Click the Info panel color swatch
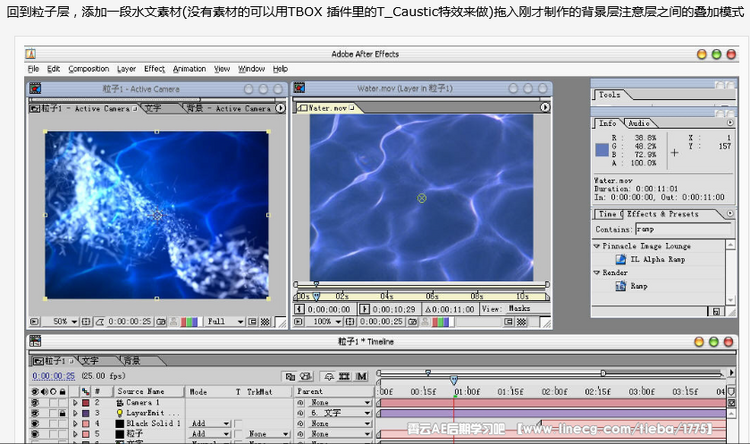The height and width of the screenshot is (444, 750). [602, 150]
